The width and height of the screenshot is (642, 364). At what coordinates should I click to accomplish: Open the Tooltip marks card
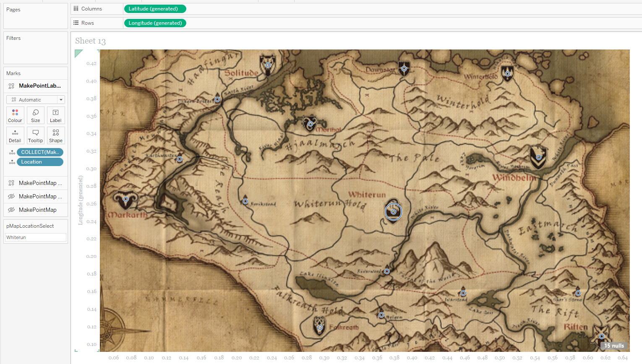pyautogui.click(x=36, y=135)
